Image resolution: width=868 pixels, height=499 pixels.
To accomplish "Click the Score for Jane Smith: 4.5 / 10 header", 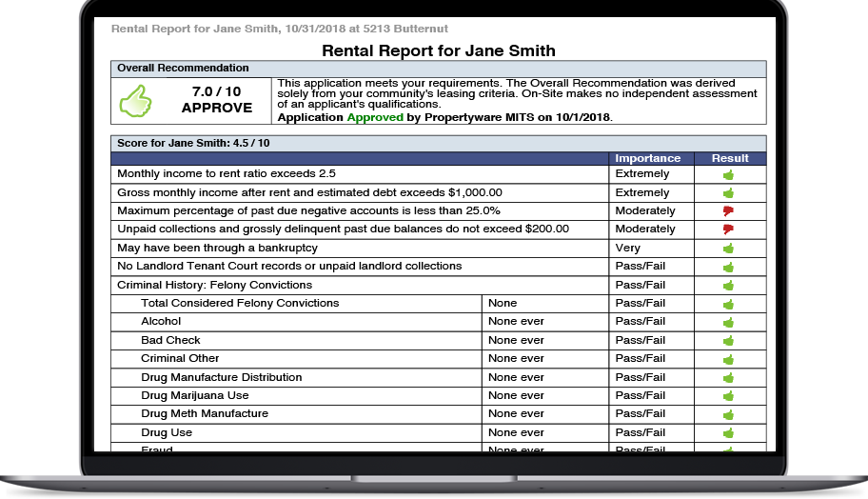I will click(439, 143).
